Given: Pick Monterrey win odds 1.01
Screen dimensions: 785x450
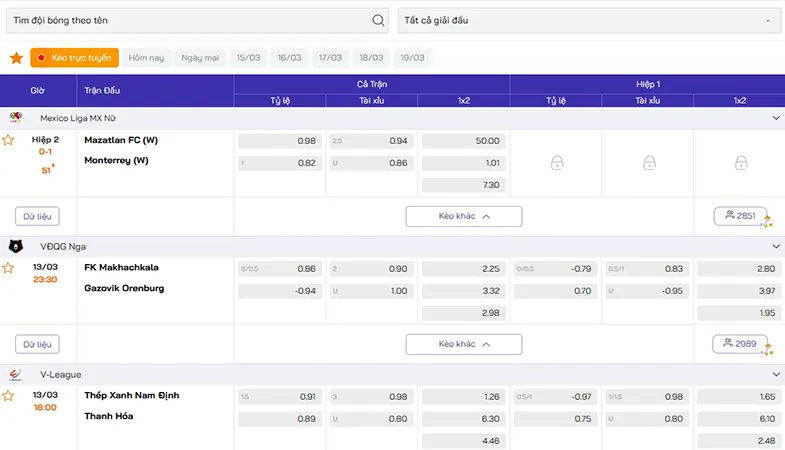Looking at the screenshot, I should 464,163.
